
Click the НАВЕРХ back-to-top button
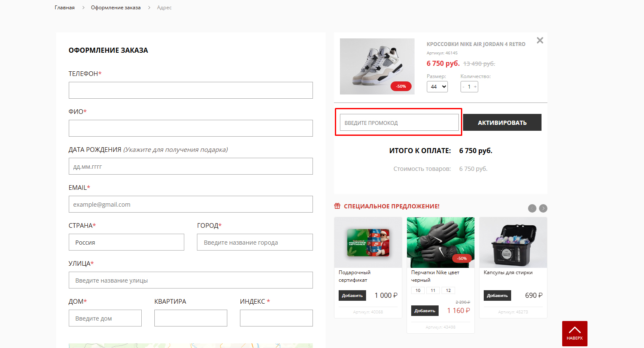click(x=575, y=334)
